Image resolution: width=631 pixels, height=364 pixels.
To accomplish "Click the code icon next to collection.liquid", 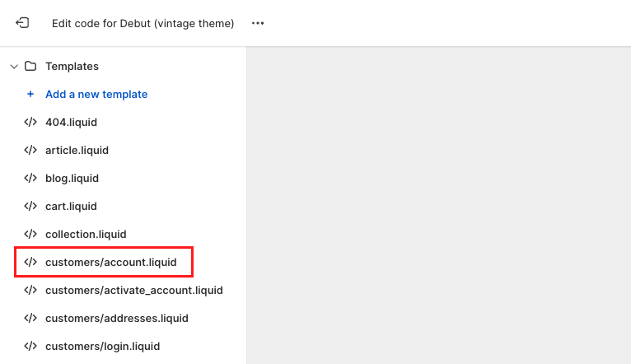I will click(x=30, y=234).
